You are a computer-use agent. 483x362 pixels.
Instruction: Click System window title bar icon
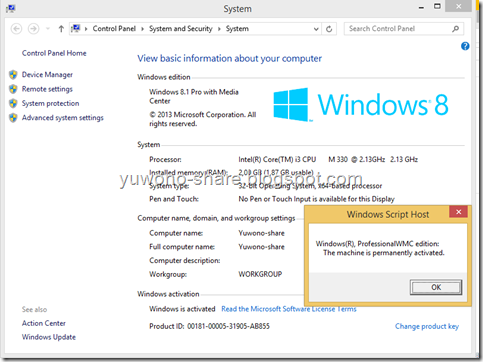click(x=10, y=8)
